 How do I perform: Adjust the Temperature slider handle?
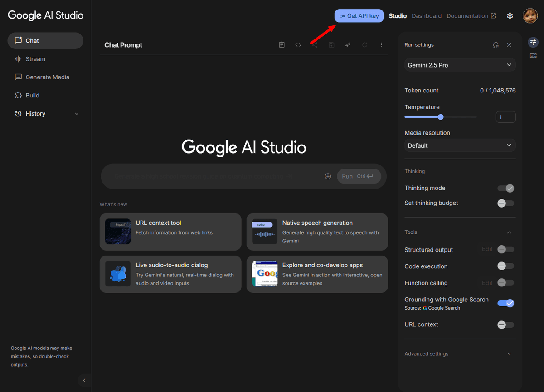coord(441,117)
